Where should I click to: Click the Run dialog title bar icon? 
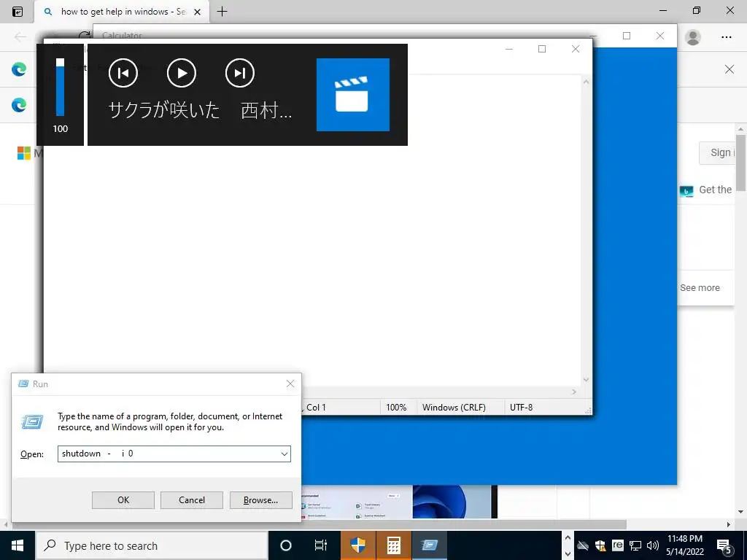pos(23,384)
